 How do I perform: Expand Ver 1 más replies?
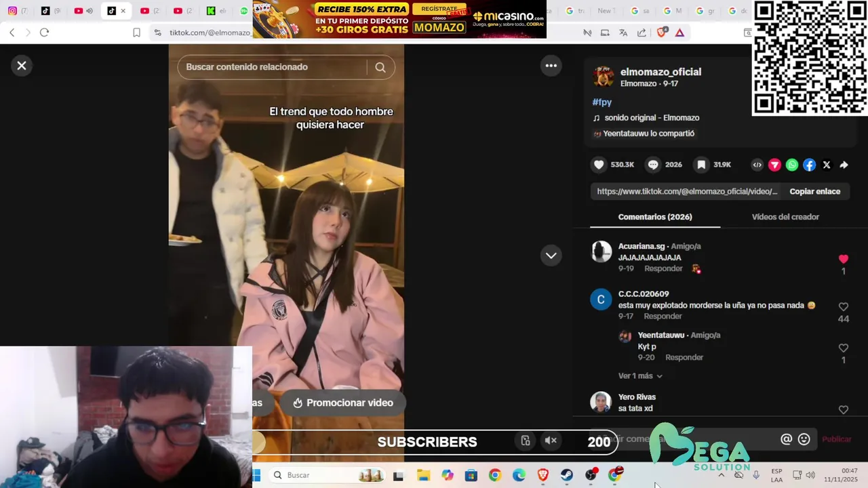[x=640, y=376]
